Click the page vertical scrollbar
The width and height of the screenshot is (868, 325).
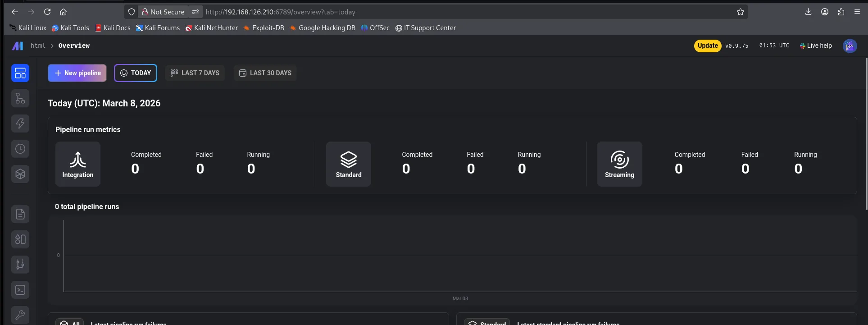point(866,134)
